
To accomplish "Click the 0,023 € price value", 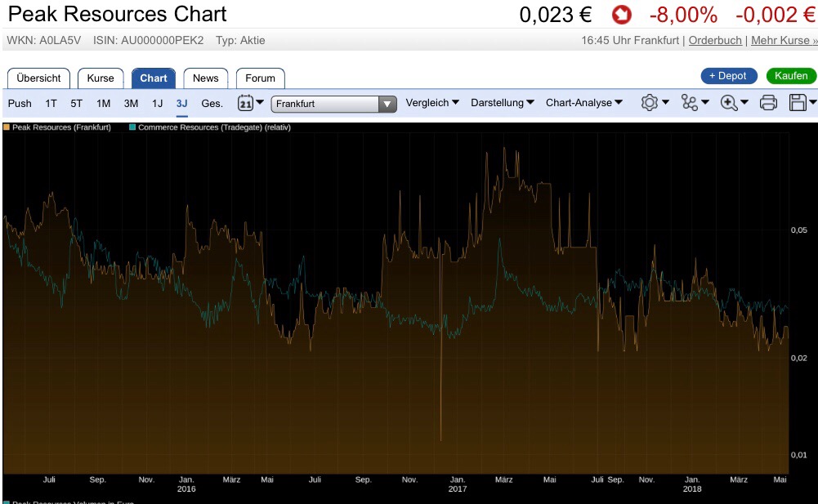I will coord(555,15).
